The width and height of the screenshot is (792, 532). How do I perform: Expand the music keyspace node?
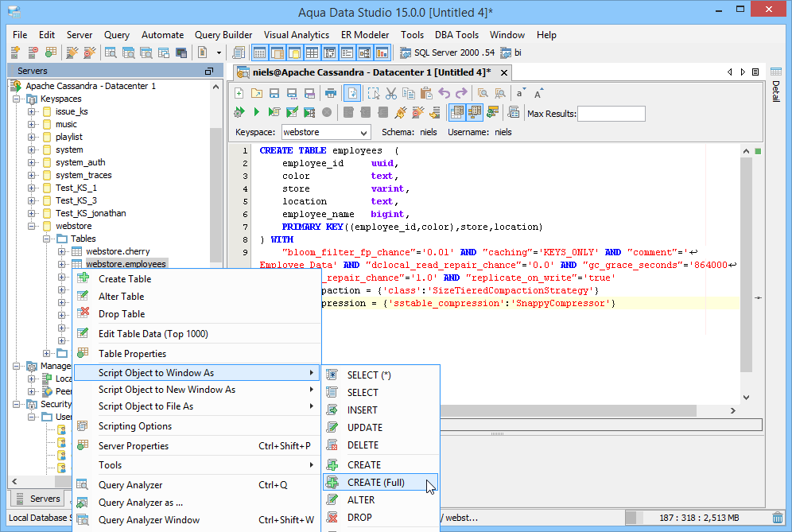pyautogui.click(x=31, y=124)
